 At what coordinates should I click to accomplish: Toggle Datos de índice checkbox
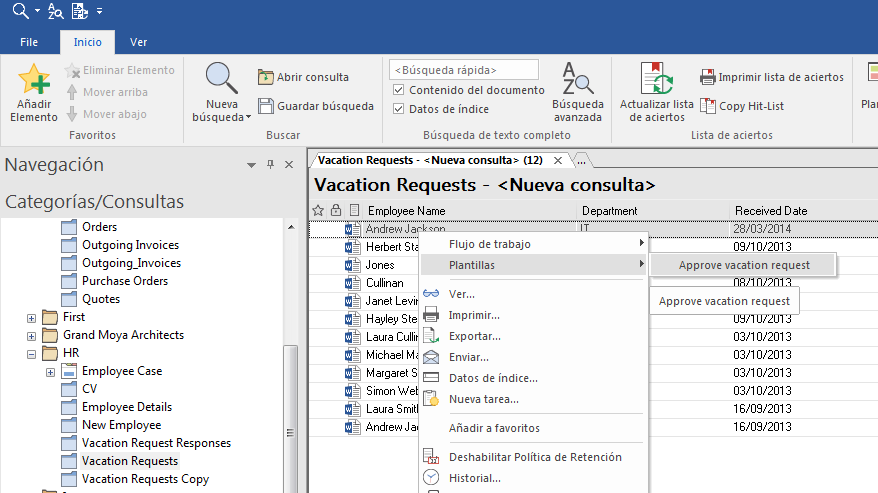point(398,109)
